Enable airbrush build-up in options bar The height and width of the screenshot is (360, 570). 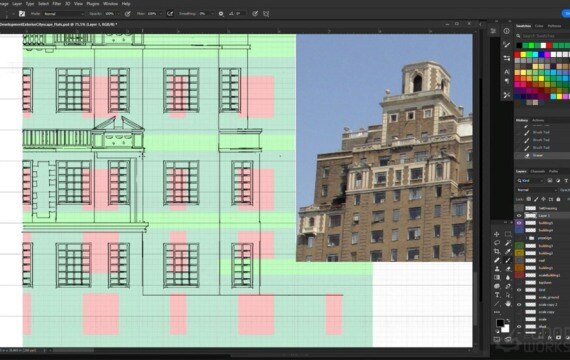pos(170,14)
